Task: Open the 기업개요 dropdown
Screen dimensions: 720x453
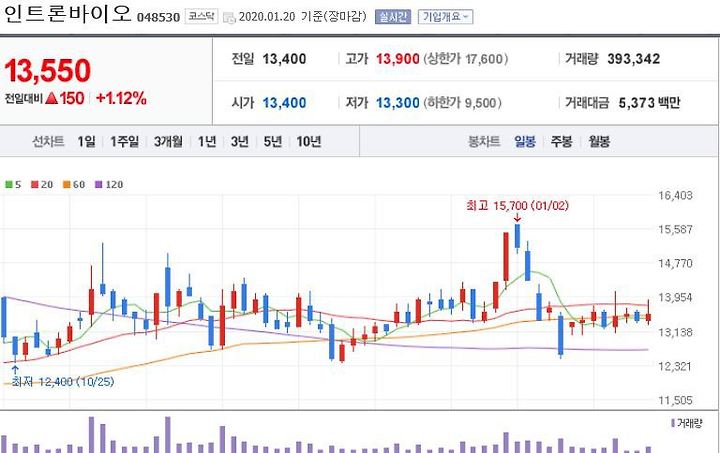Action: (x=445, y=17)
